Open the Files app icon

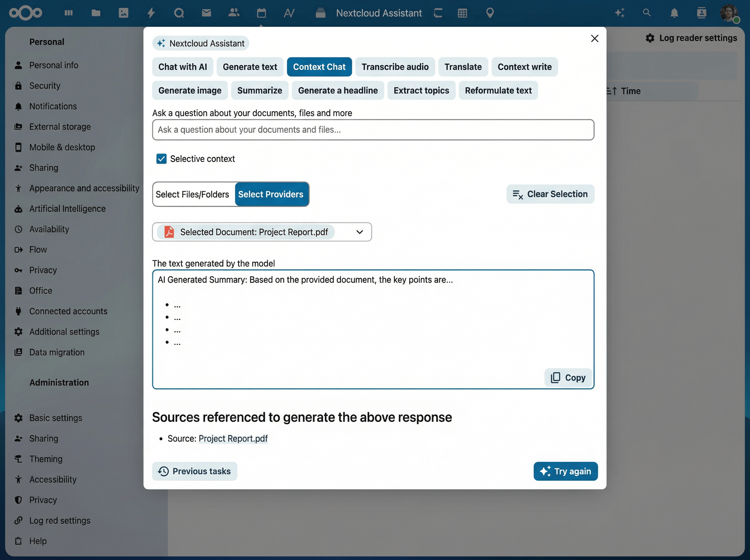[96, 13]
